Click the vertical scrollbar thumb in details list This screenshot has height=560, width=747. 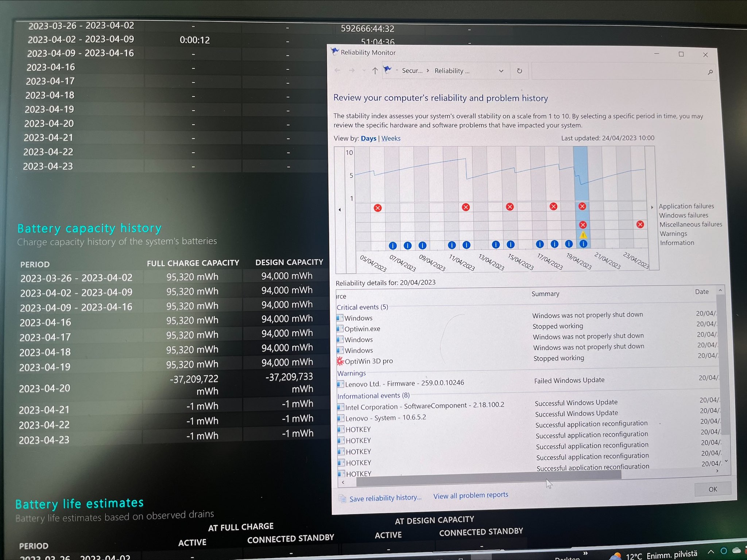point(723,365)
